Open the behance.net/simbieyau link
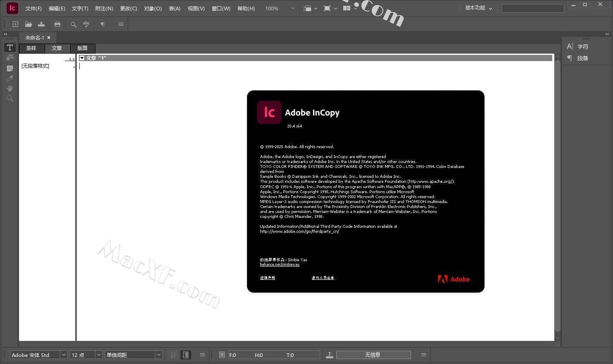Viewport: 613px width, 364px height. 280,265
